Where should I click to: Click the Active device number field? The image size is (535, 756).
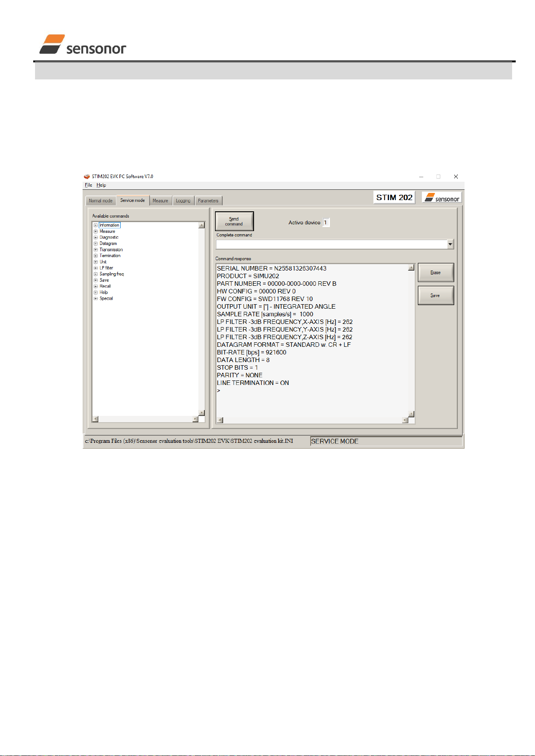click(326, 223)
